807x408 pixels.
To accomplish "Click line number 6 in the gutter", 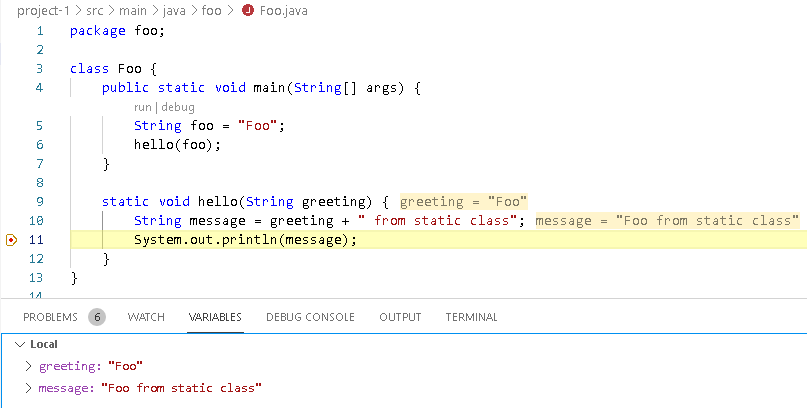I will coord(40,145).
